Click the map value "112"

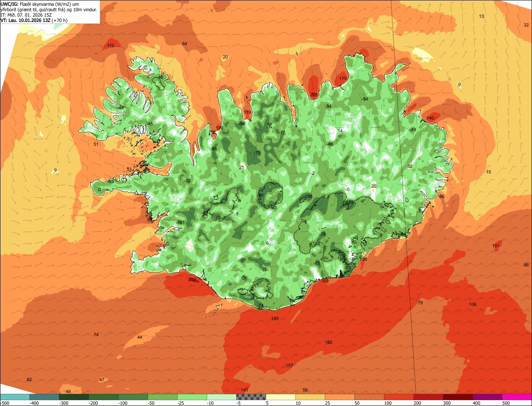tap(111, 45)
